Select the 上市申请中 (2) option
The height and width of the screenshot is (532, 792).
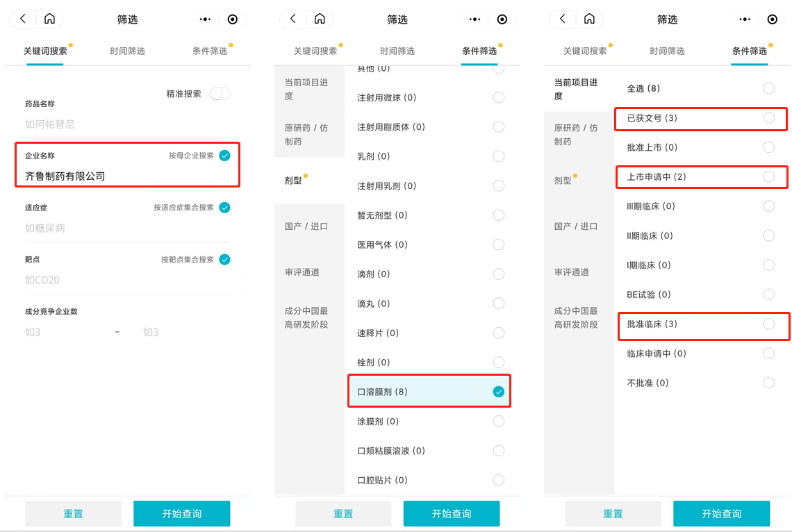(768, 177)
